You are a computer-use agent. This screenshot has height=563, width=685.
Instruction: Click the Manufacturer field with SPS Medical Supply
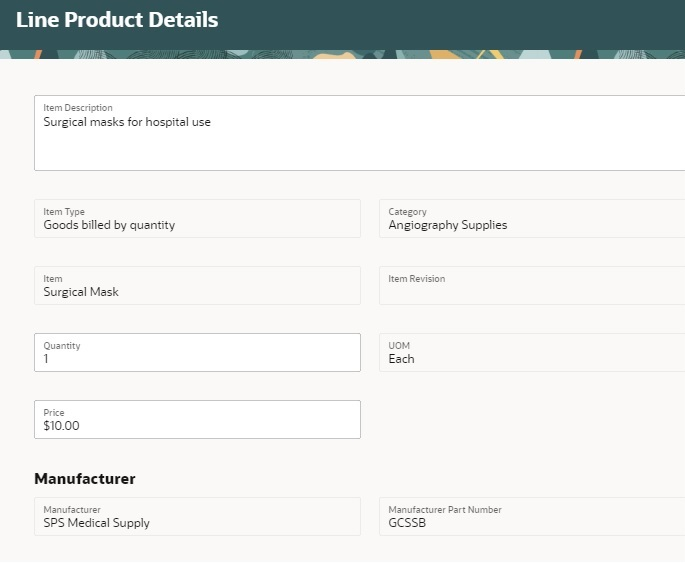[197, 516]
